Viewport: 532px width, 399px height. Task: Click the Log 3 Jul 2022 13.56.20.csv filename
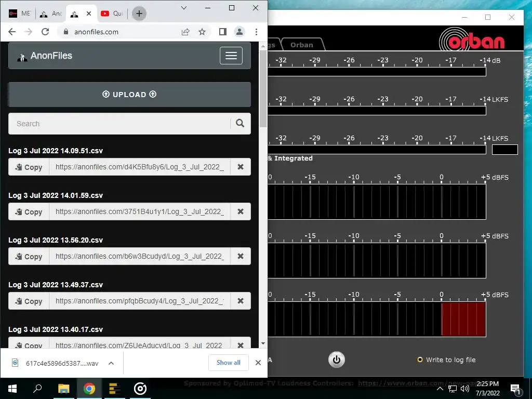pos(56,240)
